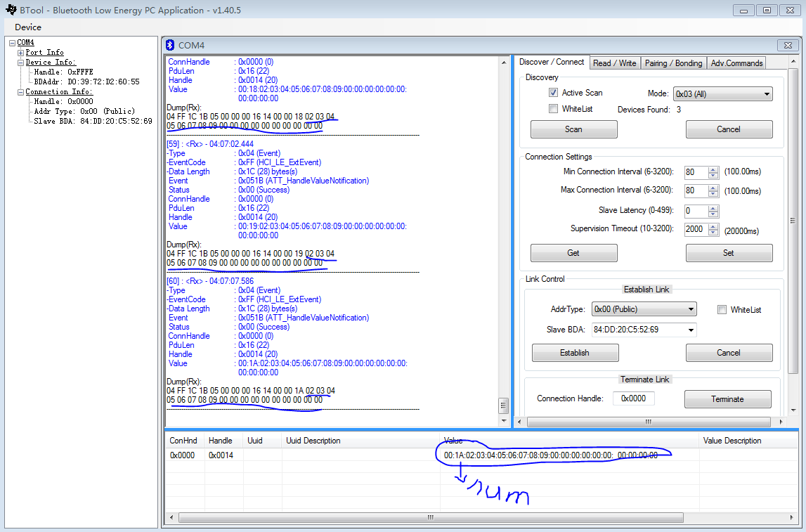The width and height of the screenshot is (806, 532).
Task: Click the ConHnd column header
Action: pos(183,441)
